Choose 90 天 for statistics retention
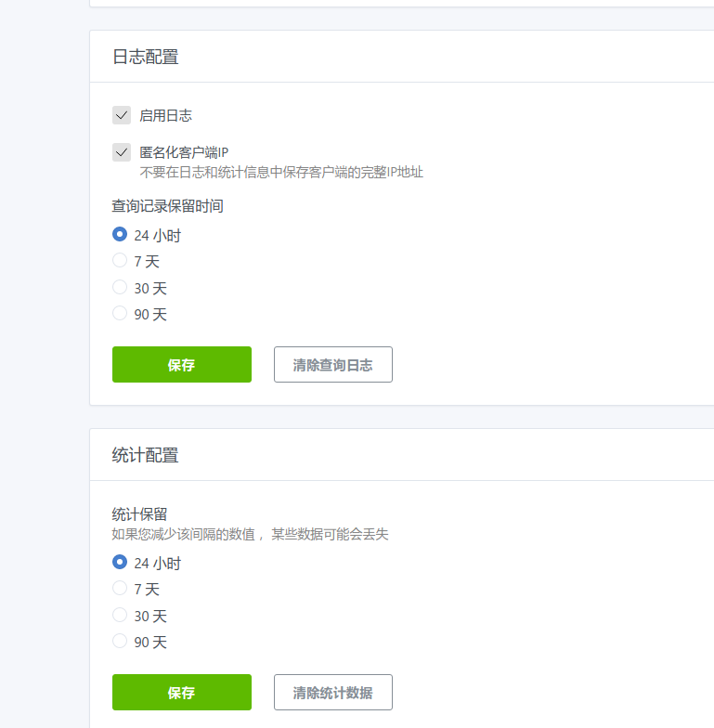The image size is (714, 728). click(120, 642)
